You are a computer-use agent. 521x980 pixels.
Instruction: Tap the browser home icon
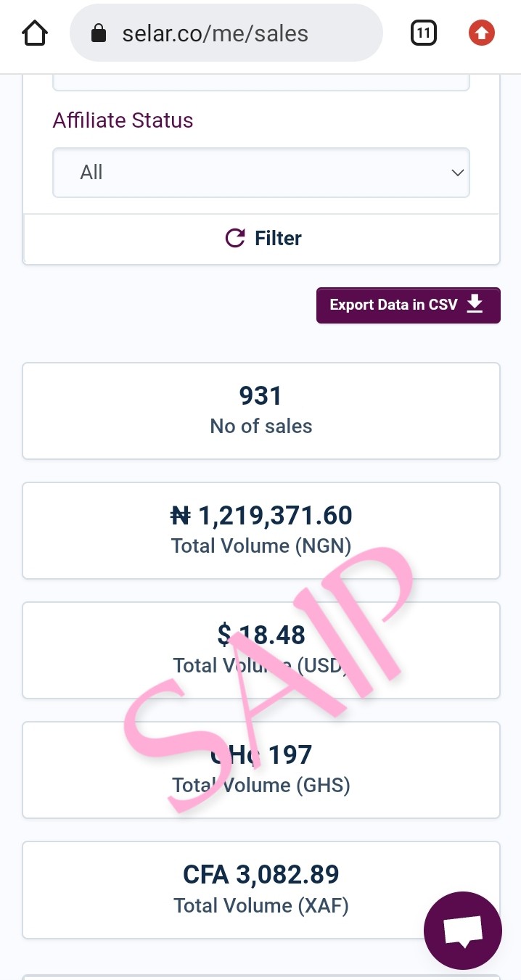pos(34,33)
